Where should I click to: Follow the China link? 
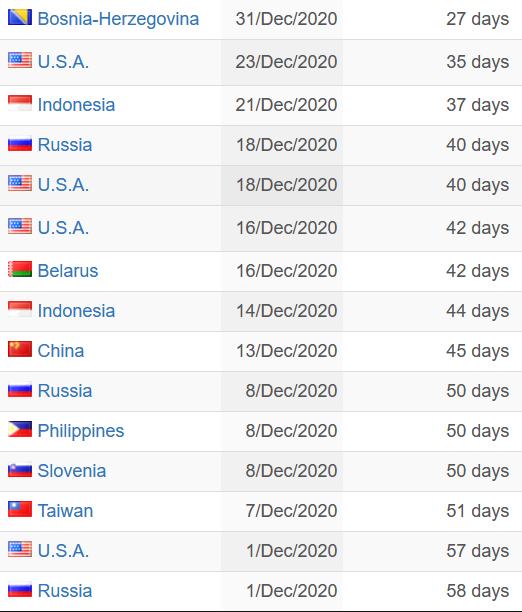[61, 350]
